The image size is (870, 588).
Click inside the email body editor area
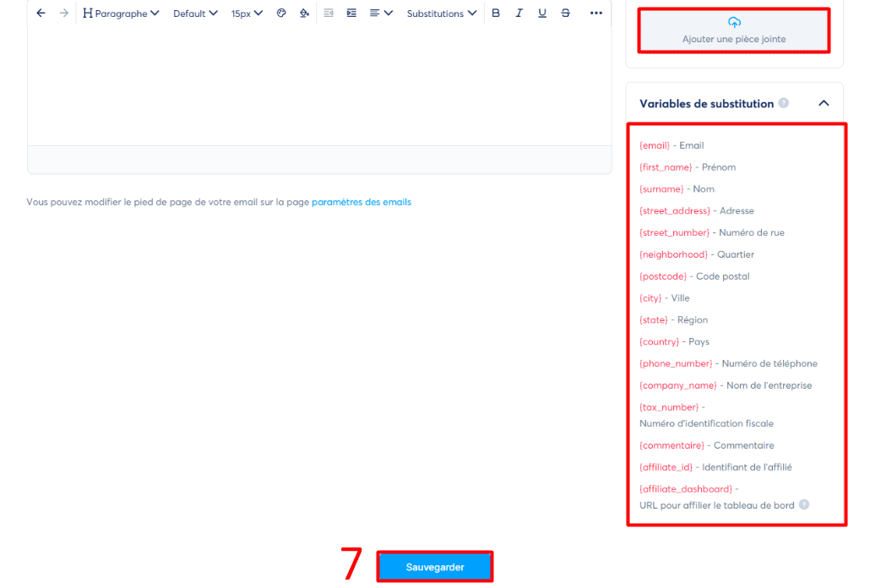(x=319, y=86)
